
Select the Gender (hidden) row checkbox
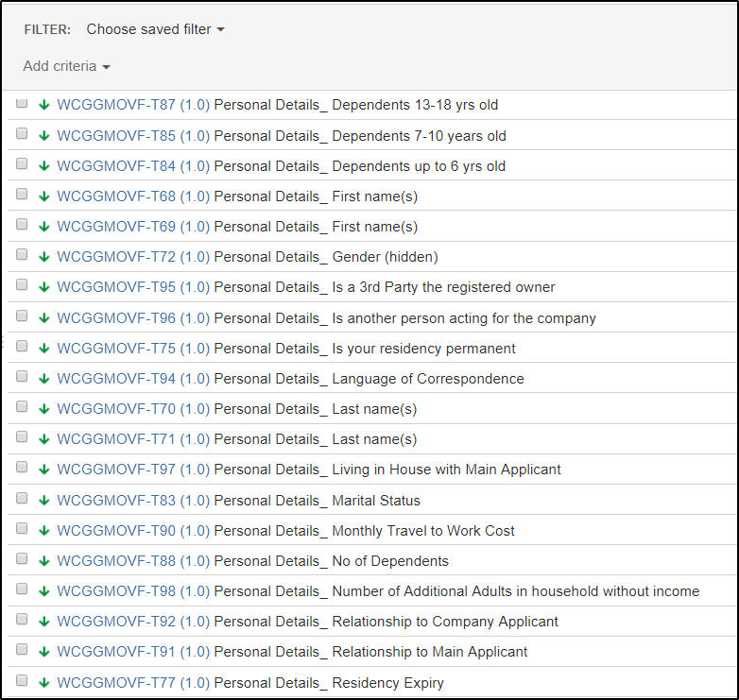click(22, 255)
